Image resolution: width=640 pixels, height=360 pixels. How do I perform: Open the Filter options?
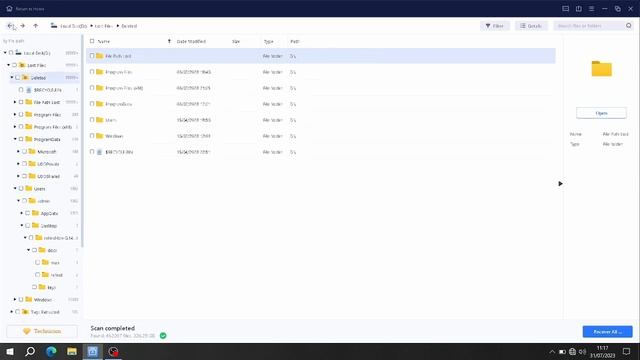point(495,26)
